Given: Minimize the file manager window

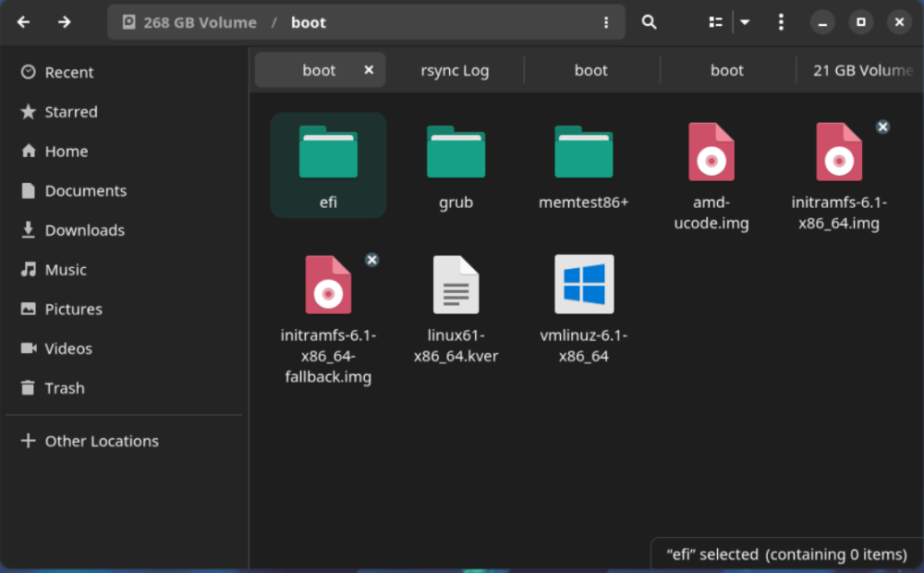Looking at the screenshot, I should click(822, 22).
